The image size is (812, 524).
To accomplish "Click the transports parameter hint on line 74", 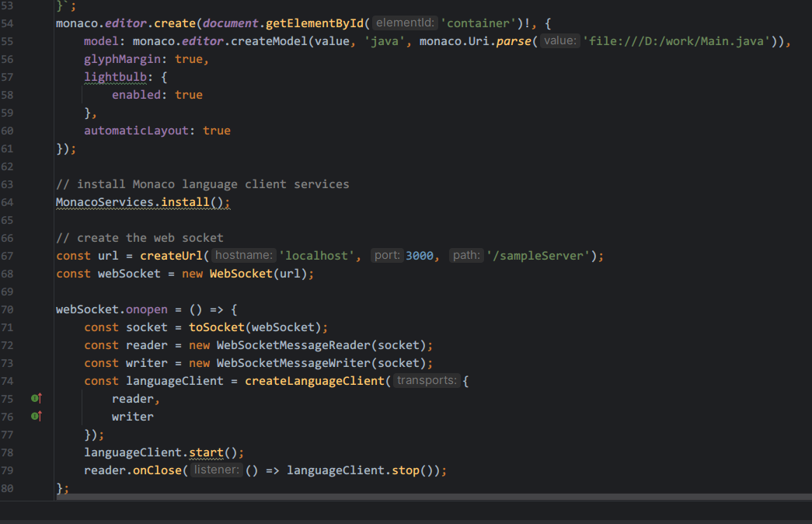I will pos(426,380).
